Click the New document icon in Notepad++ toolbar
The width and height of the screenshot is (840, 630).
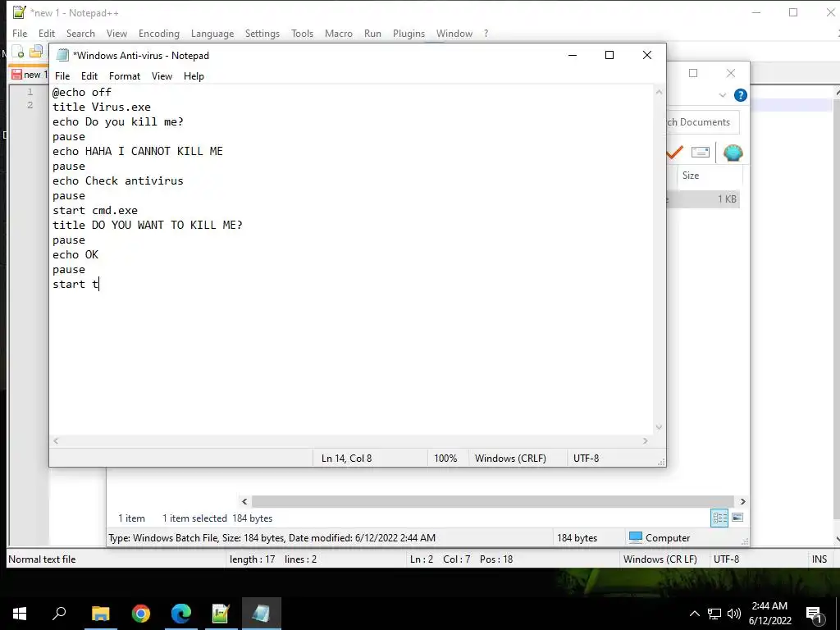(x=18, y=52)
